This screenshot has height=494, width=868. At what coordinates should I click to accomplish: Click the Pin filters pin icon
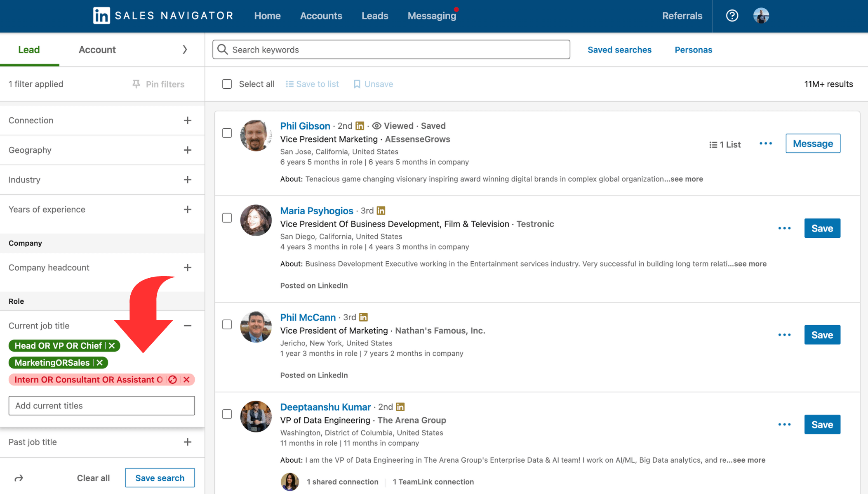coord(136,84)
